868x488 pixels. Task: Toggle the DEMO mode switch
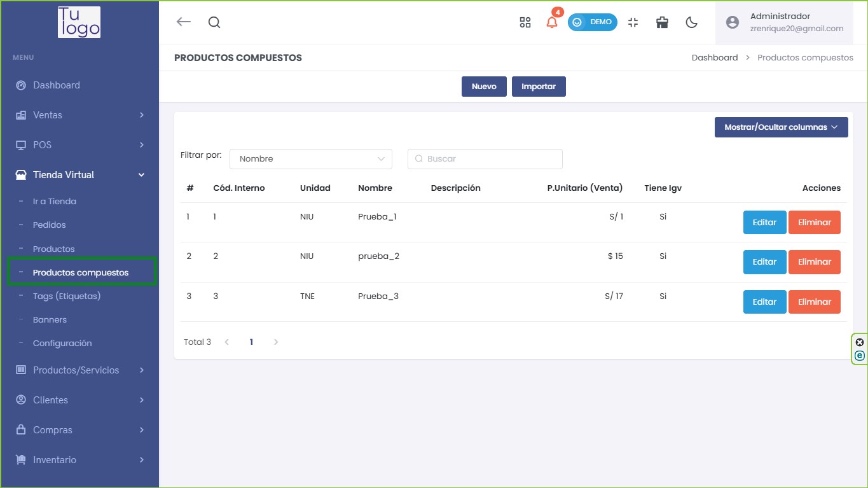(x=592, y=22)
